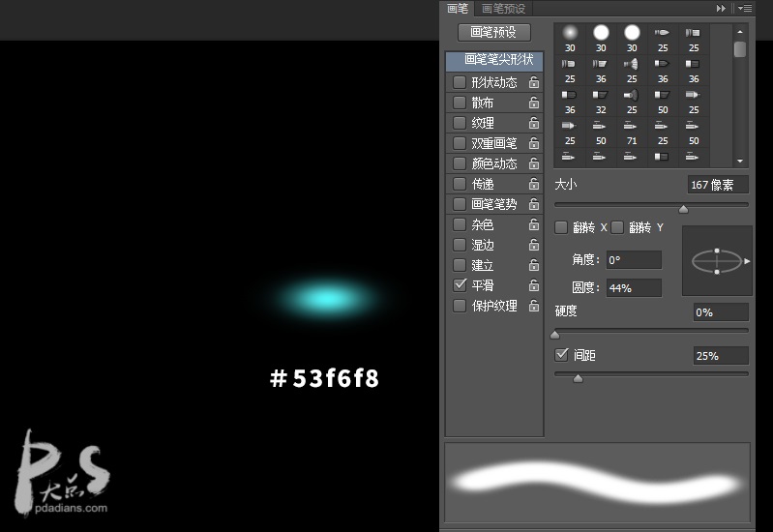Enable the 建立 checkbox

tap(460, 265)
